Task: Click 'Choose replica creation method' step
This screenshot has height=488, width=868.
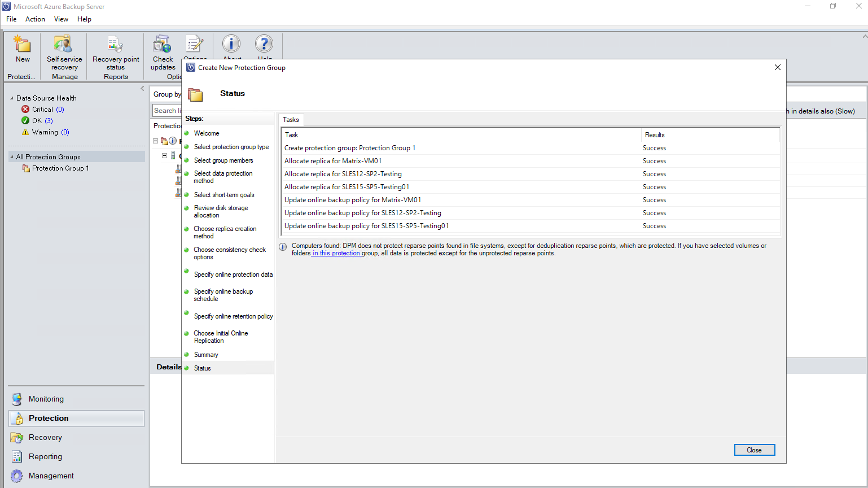Action: click(x=225, y=232)
